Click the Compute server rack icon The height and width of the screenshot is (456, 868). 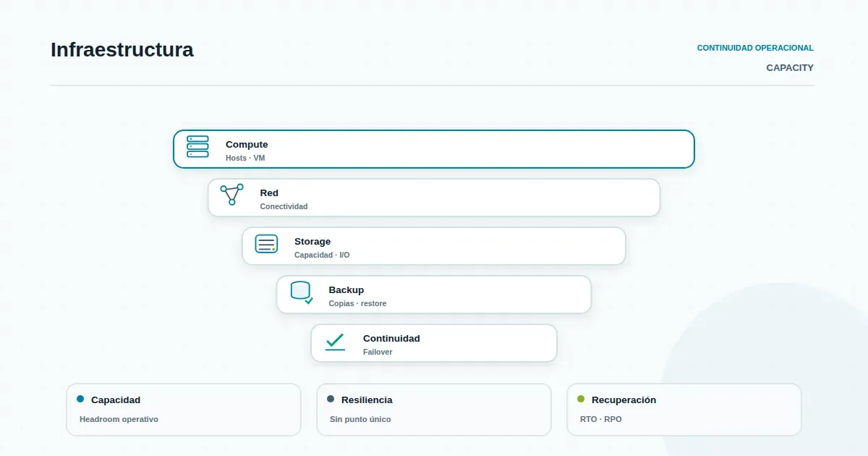tap(197, 146)
